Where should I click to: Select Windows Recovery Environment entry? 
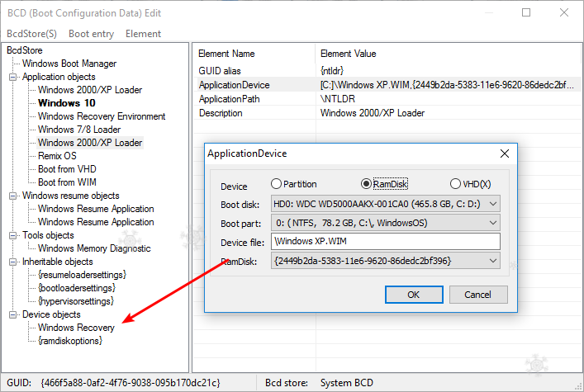click(x=102, y=116)
